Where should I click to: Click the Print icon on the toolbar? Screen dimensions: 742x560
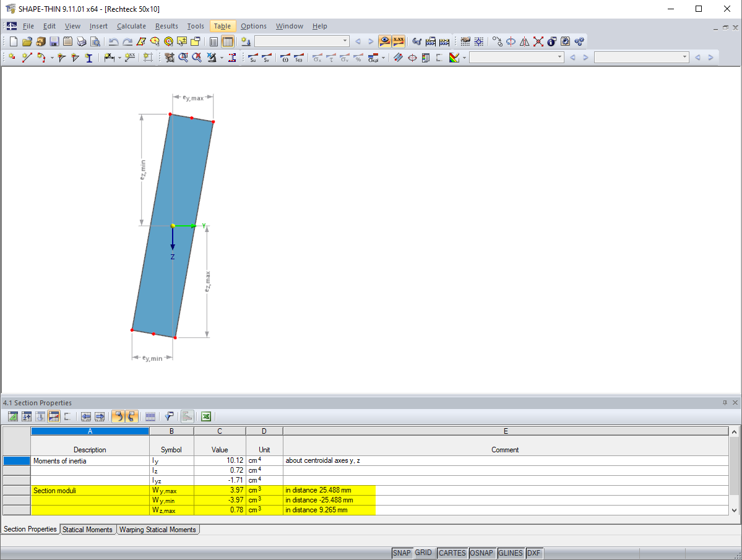[80, 41]
